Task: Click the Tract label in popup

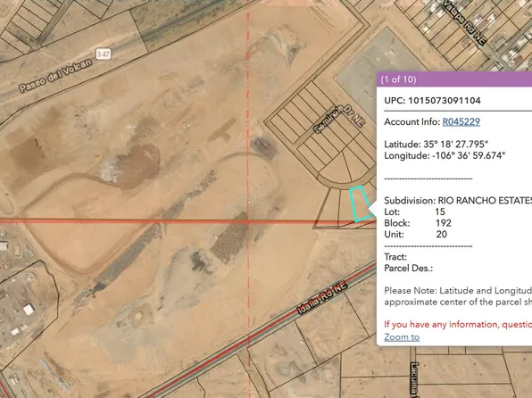Action: [x=395, y=257]
